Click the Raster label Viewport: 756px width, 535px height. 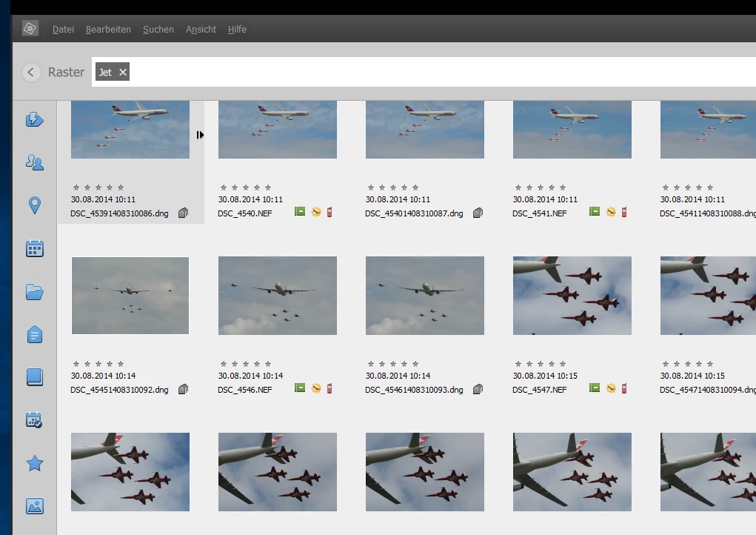(66, 72)
